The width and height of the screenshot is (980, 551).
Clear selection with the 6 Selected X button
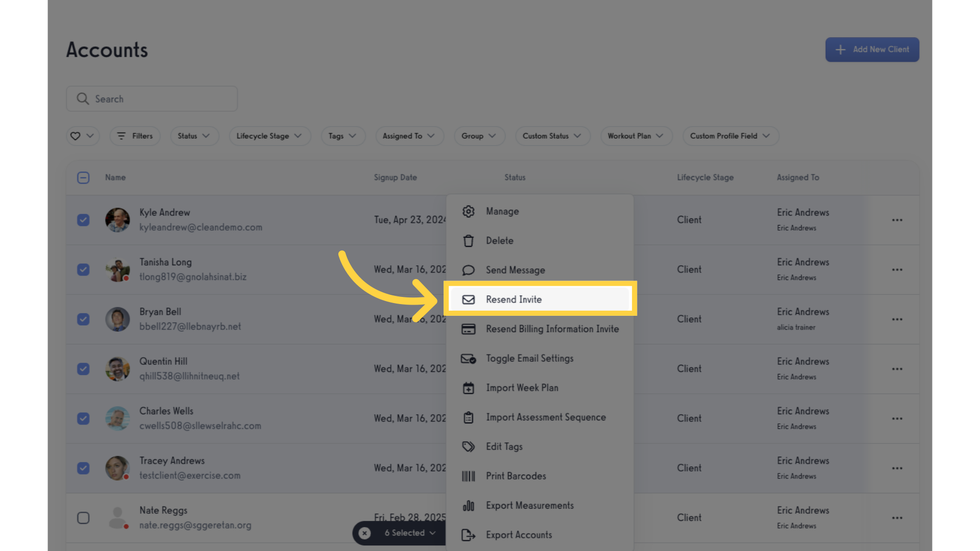tap(364, 533)
